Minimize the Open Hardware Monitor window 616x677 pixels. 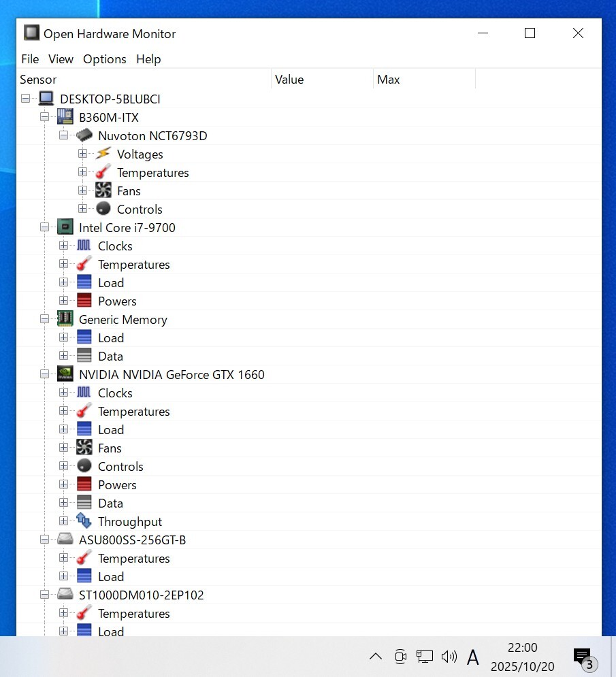483,33
